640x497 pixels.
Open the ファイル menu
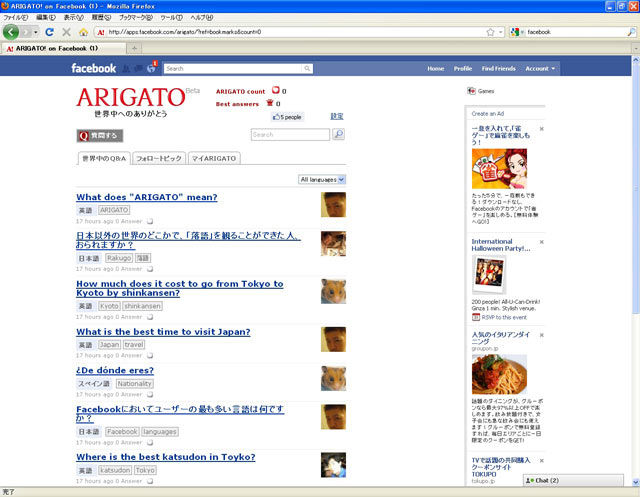coord(16,18)
